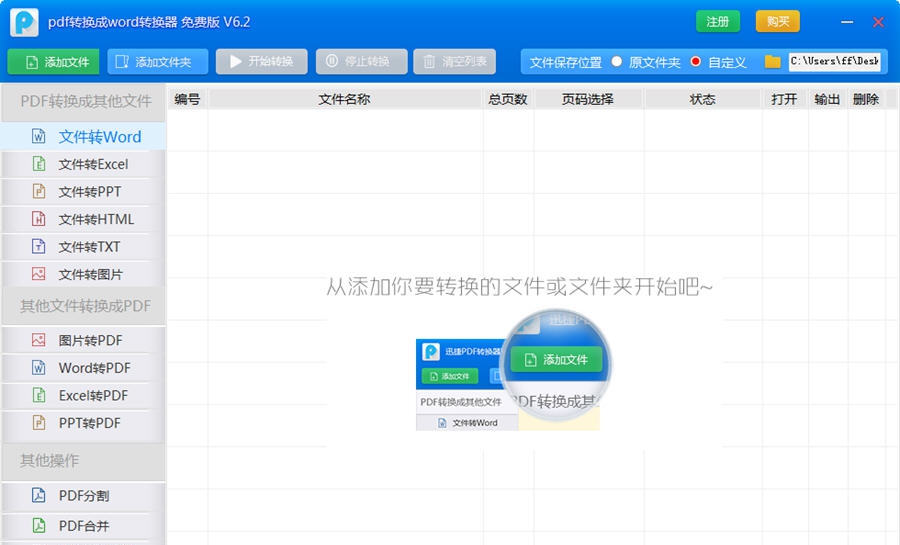
Task: Click the 输出 column header
Action: 827,99
